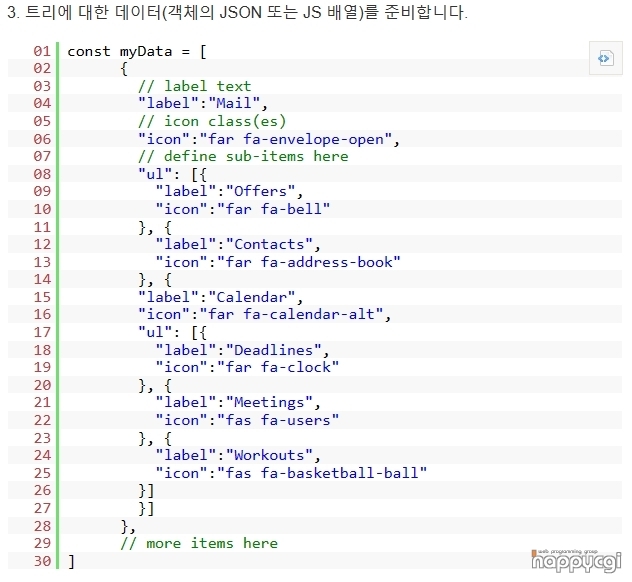Click the '"label":"Mail",' line
The image size is (632, 582).
point(203,104)
